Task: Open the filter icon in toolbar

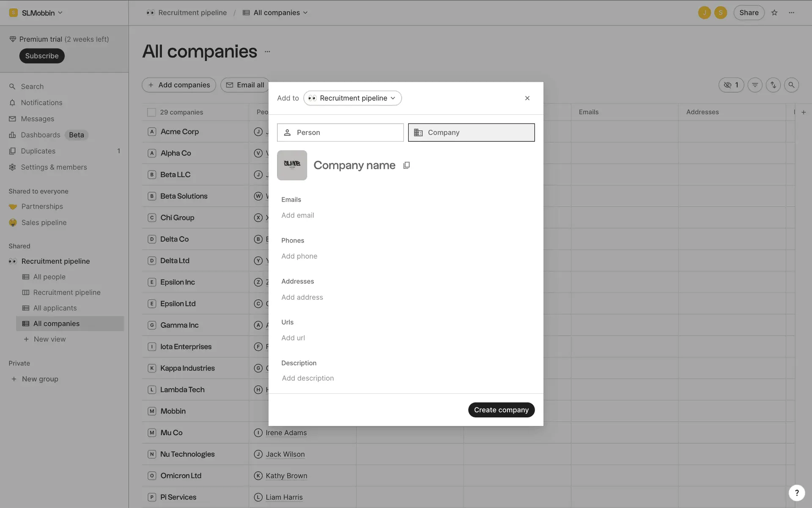Action: click(755, 85)
